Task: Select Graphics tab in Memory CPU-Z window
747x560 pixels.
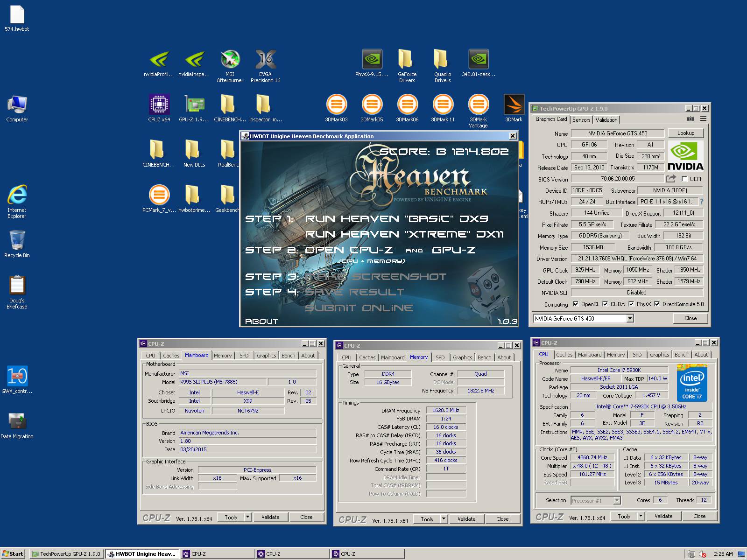Action: (x=462, y=357)
